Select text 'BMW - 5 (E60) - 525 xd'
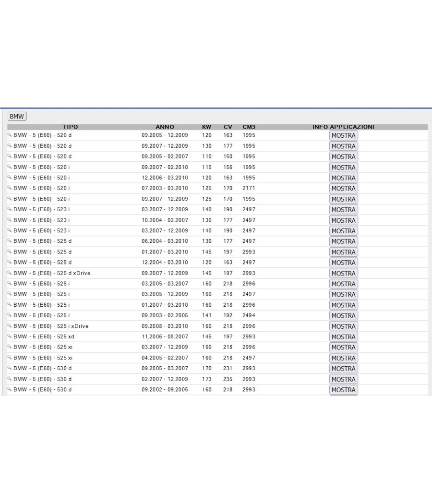 (44, 336)
